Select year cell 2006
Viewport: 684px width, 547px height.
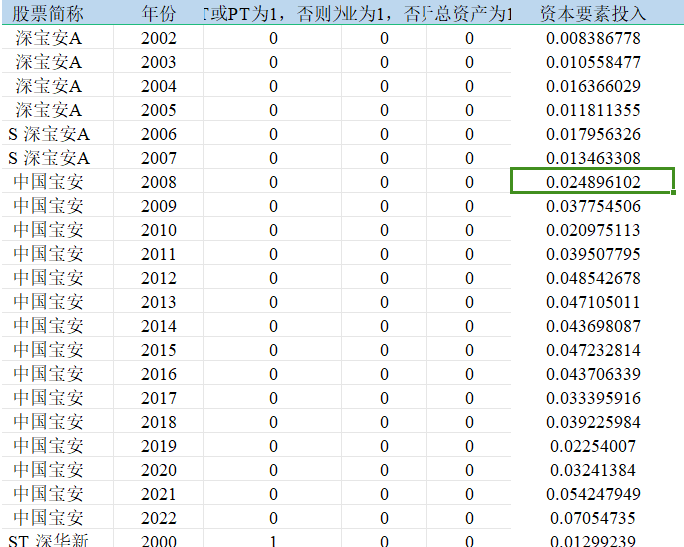[158, 134]
